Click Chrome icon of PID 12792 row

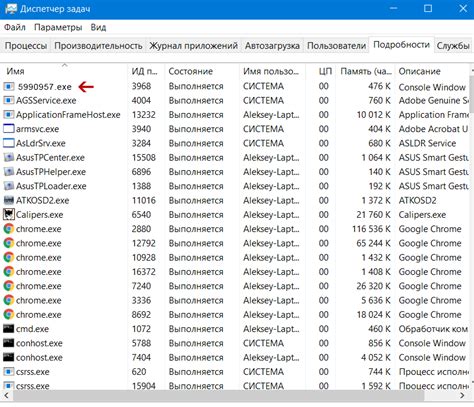point(9,243)
